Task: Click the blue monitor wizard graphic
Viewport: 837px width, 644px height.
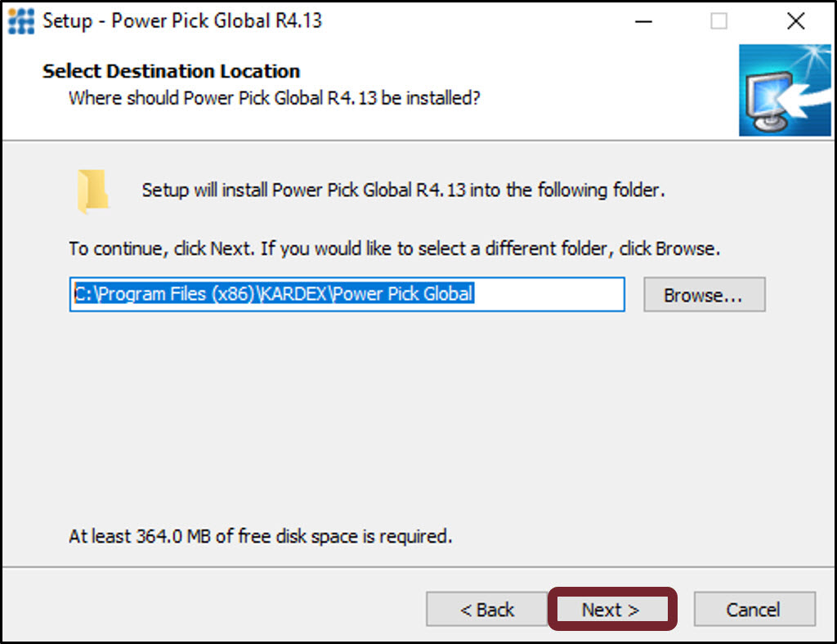Action: 786,90
